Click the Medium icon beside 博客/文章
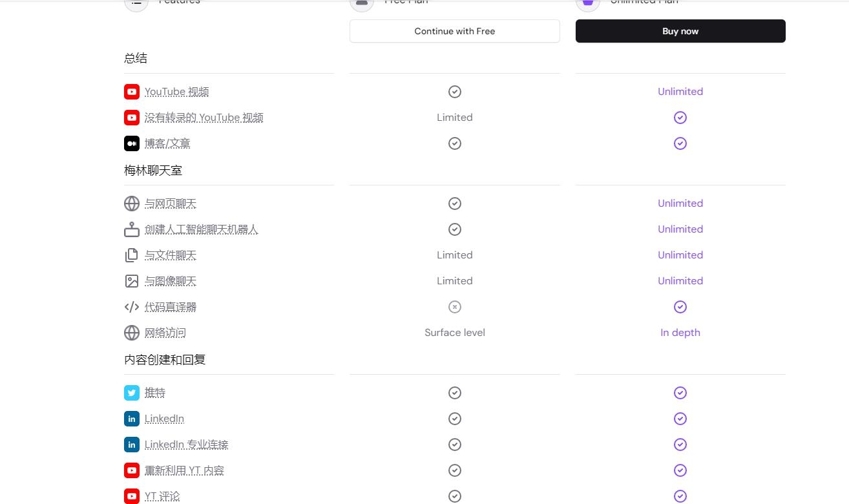Viewport: 849px width, 504px height. (x=132, y=143)
